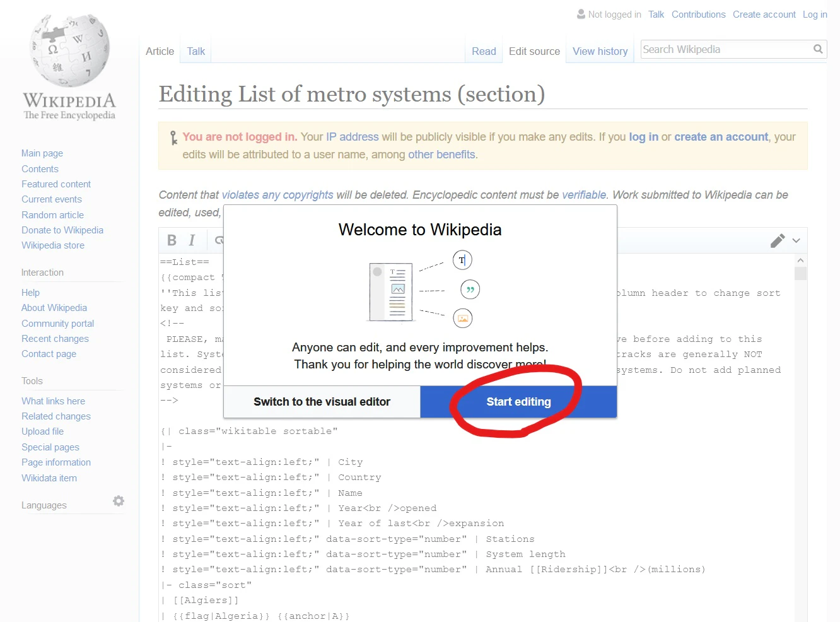Screen dimensions: 840x622
Task: Open Related changes
Action: click(x=56, y=416)
